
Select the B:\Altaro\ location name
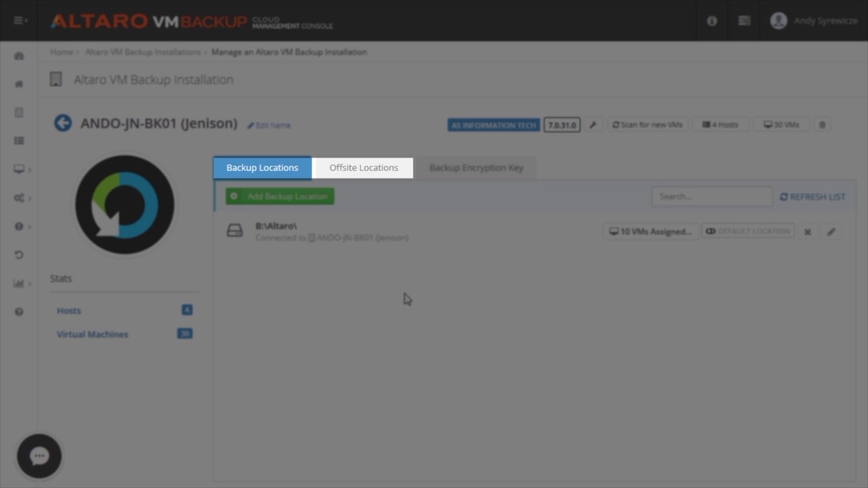pos(276,226)
